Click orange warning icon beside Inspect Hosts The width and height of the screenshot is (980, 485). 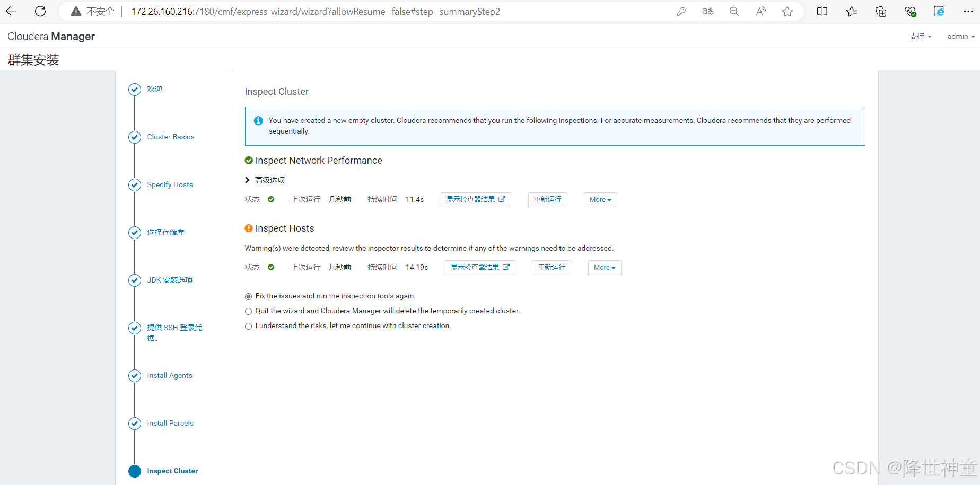click(x=249, y=228)
